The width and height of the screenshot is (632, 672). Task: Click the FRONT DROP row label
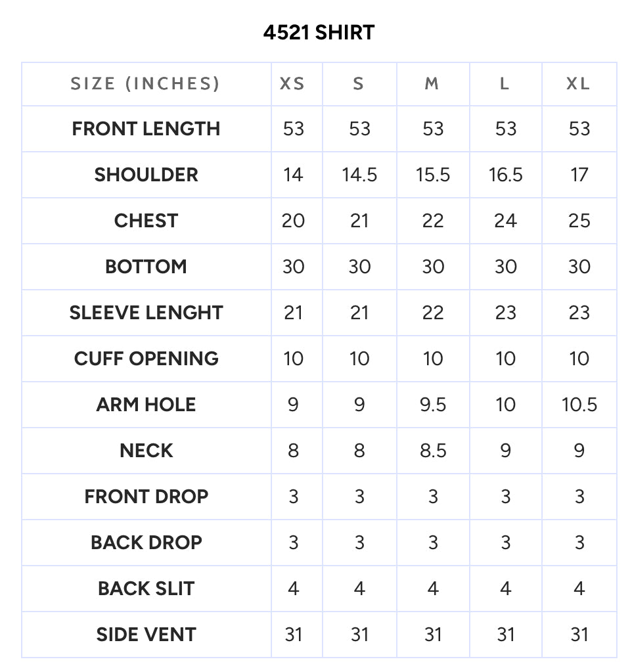click(x=146, y=497)
